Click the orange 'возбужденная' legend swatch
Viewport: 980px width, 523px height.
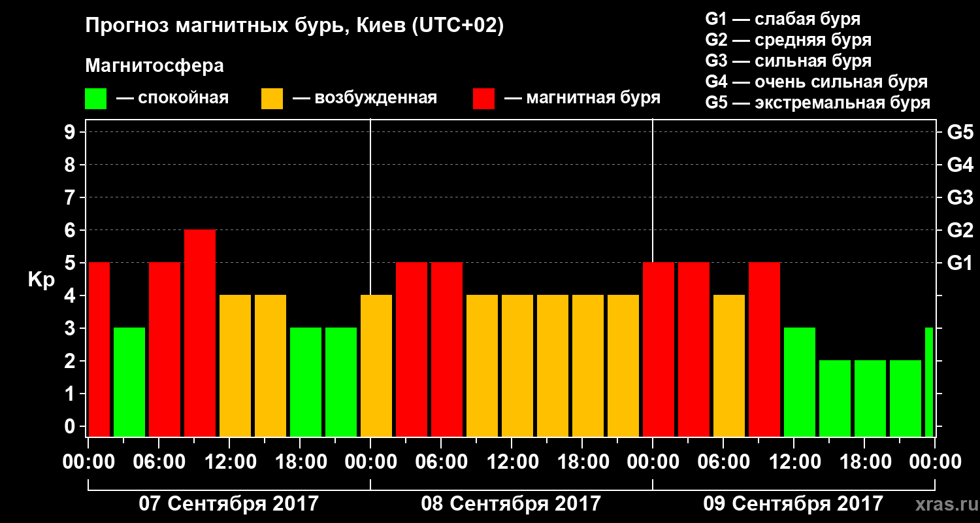click(272, 99)
